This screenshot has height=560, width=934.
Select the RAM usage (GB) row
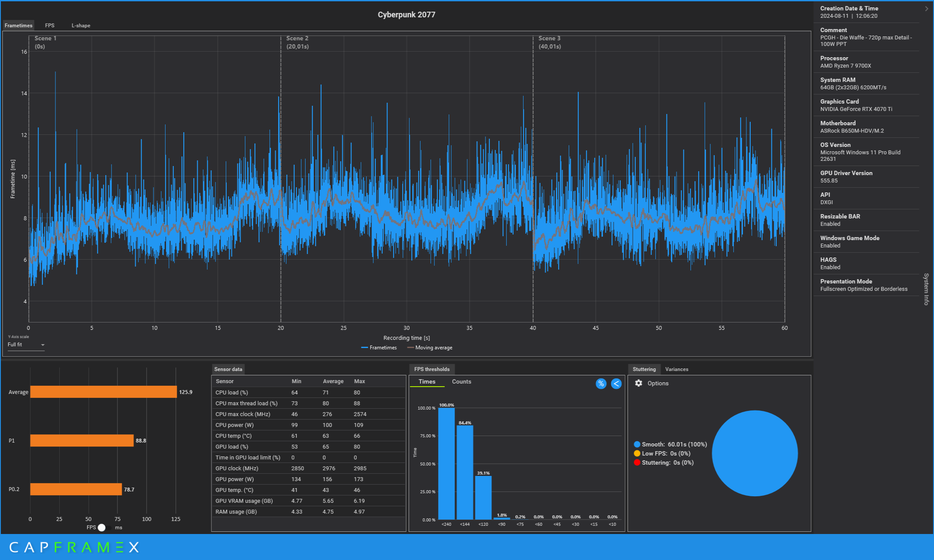[x=309, y=511]
